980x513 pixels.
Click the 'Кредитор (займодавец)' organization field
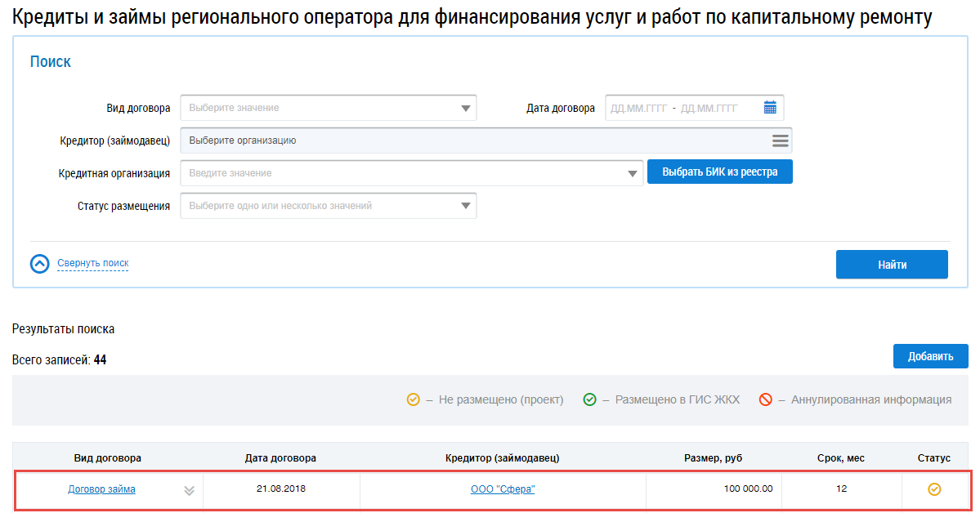474,141
